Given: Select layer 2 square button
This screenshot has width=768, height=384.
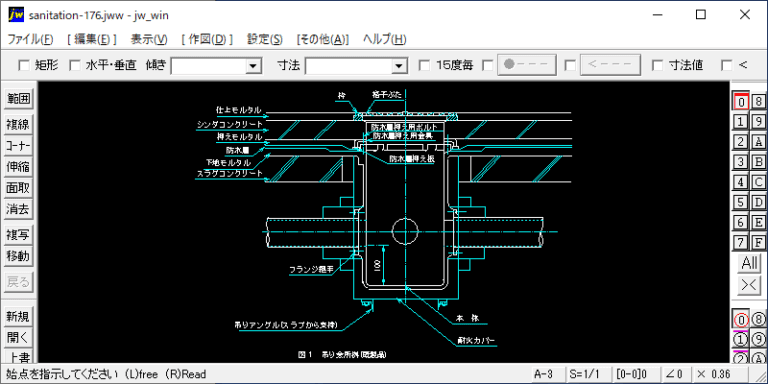Looking at the screenshot, I should pyautogui.click(x=741, y=142).
